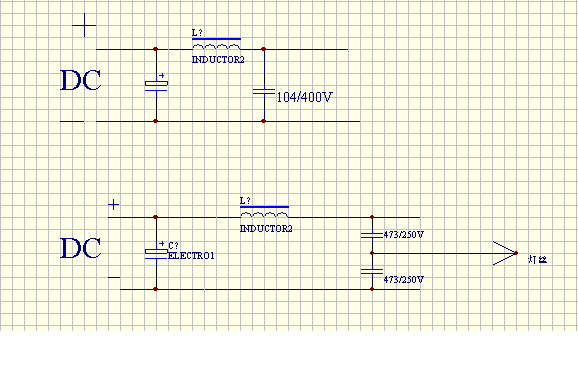Click the output arrow head on the right
The height and width of the screenshot is (384, 578).
click(505, 253)
